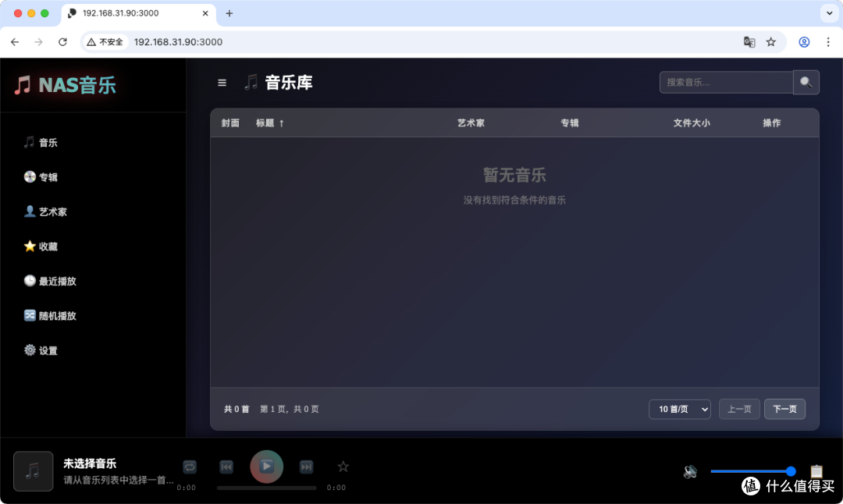Click the star icon beside 收藏
Viewport: 843px width, 504px height.
click(30, 246)
